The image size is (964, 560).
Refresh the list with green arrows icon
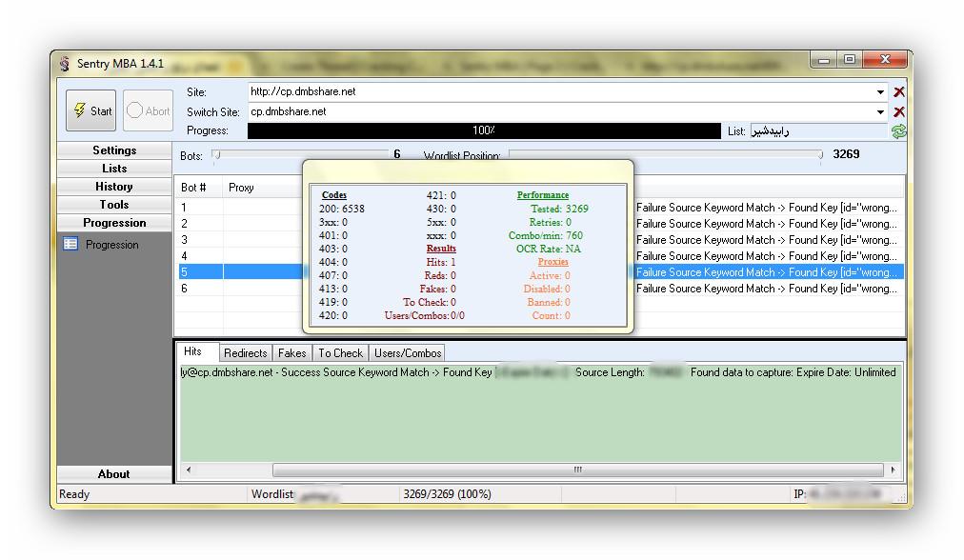899,130
